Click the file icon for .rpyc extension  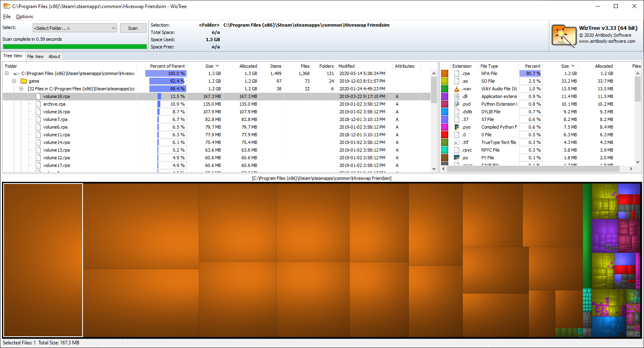click(x=457, y=150)
